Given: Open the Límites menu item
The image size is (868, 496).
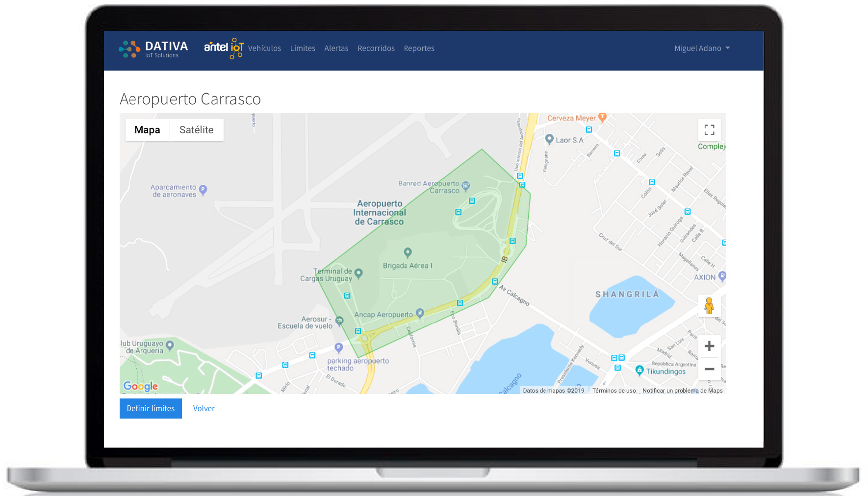Looking at the screenshot, I should tap(303, 48).
